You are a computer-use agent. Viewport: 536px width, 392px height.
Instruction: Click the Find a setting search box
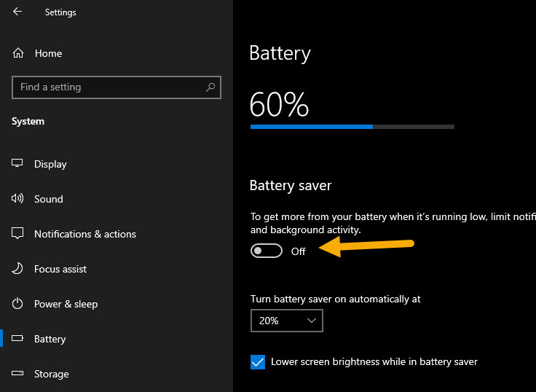[x=109, y=87]
